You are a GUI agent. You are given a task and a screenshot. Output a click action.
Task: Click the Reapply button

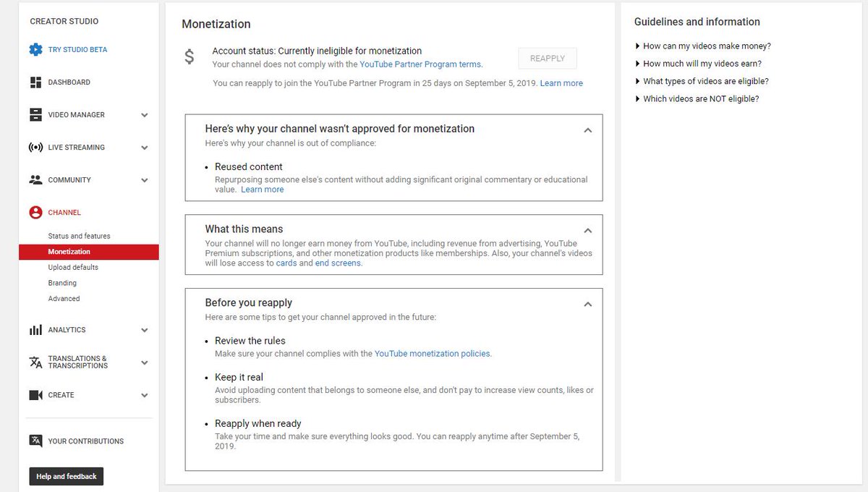(x=548, y=59)
